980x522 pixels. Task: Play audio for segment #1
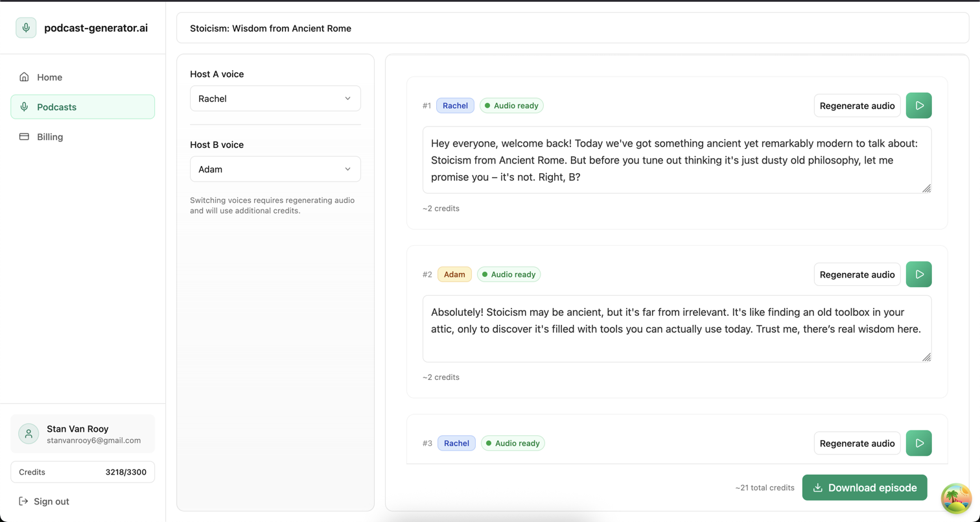[x=918, y=106]
